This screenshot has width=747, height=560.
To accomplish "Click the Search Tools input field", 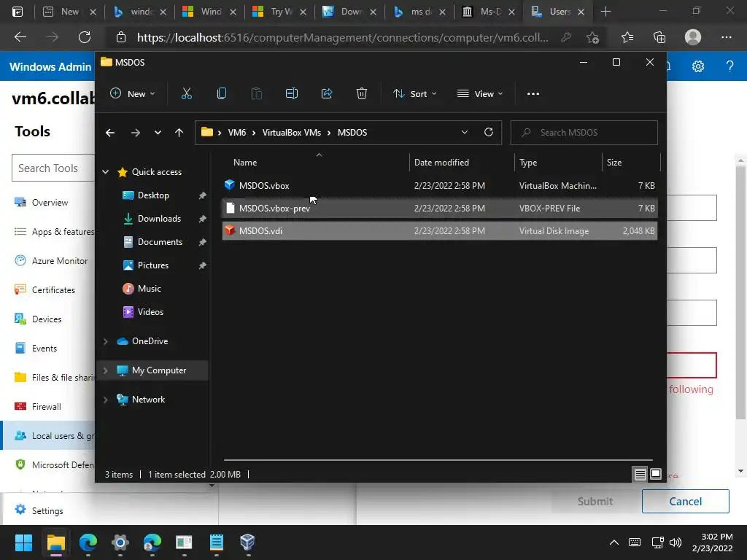I will click(53, 168).
